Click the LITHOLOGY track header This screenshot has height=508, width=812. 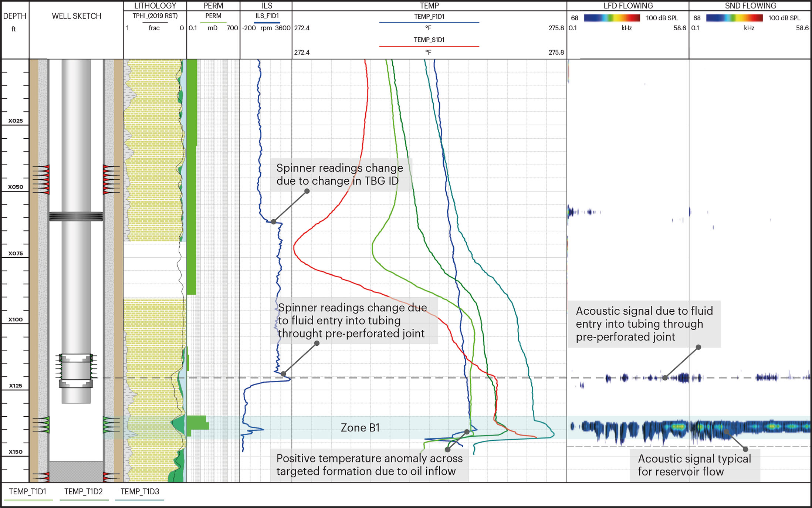coord(155,6)
